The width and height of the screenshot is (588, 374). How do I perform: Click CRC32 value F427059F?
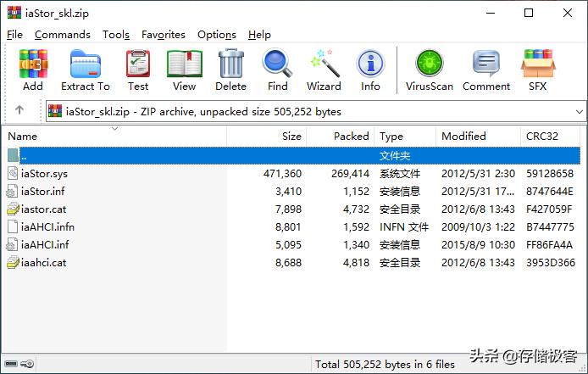click(x=549, y=209)
